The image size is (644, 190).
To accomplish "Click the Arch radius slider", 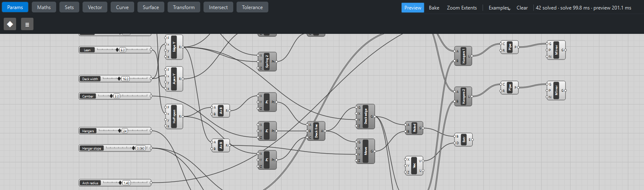I will click(x=115, y=183).
